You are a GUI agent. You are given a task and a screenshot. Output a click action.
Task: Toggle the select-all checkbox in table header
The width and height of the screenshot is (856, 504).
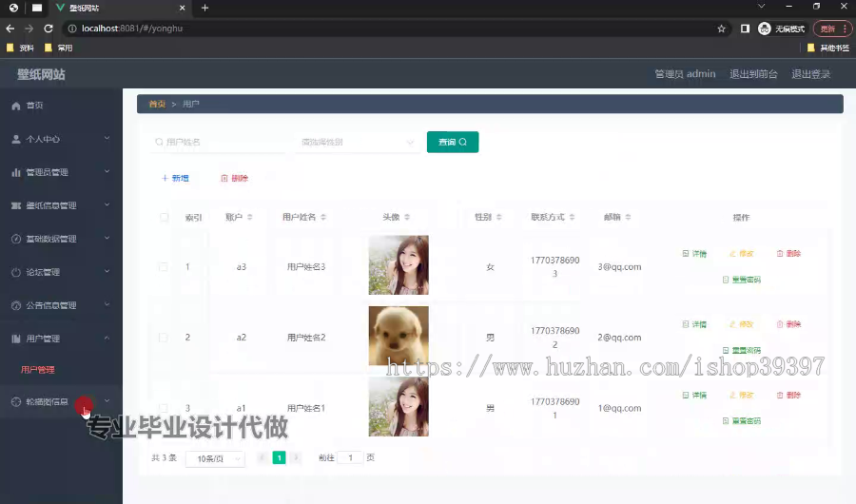pos(164,218)
